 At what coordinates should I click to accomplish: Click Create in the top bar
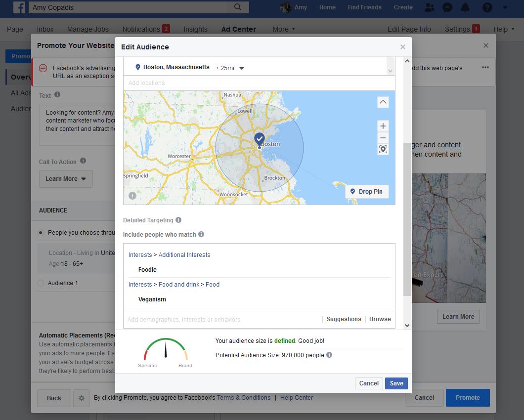(x=403, y=7)
